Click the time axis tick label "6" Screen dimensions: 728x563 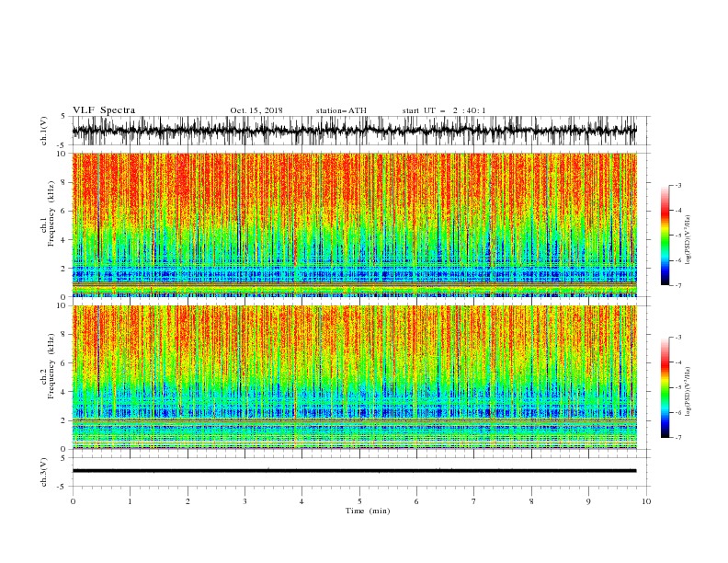[x=416, y=501]
